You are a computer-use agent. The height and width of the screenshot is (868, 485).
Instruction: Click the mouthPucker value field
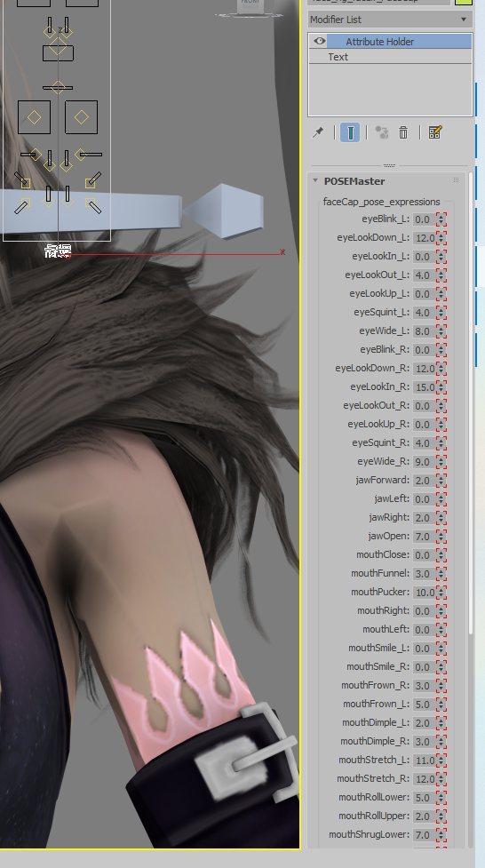click(x=425, y=592)
